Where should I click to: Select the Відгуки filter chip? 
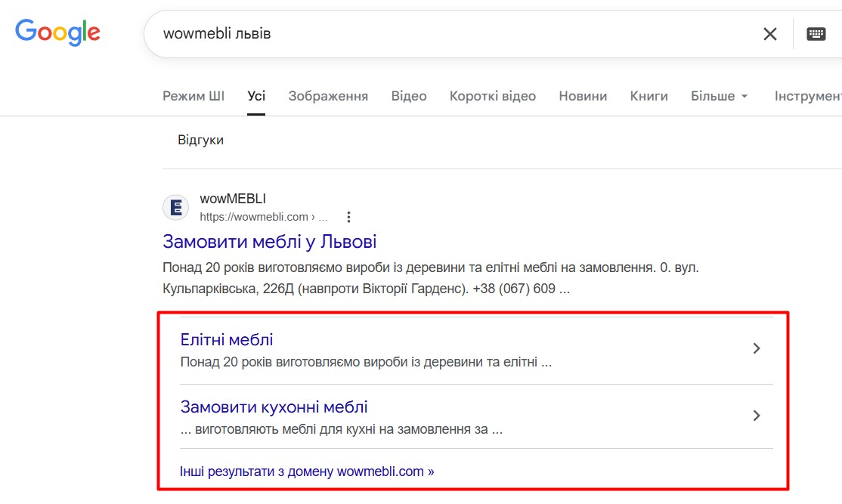(200, 140)
